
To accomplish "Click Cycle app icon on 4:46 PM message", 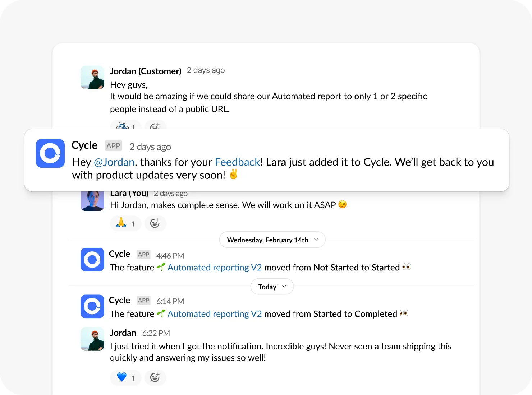I will (x=92, y=259).
